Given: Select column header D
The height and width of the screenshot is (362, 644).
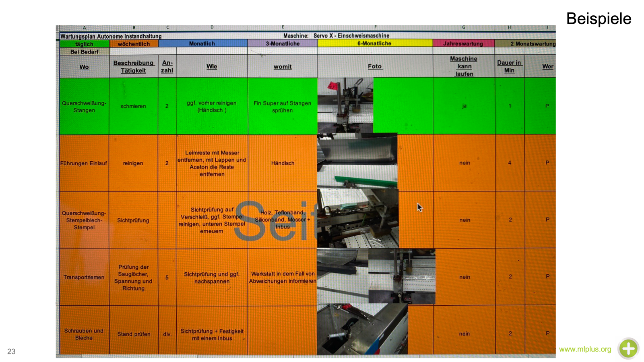Looking at the screenshot, I should (212, 27).
